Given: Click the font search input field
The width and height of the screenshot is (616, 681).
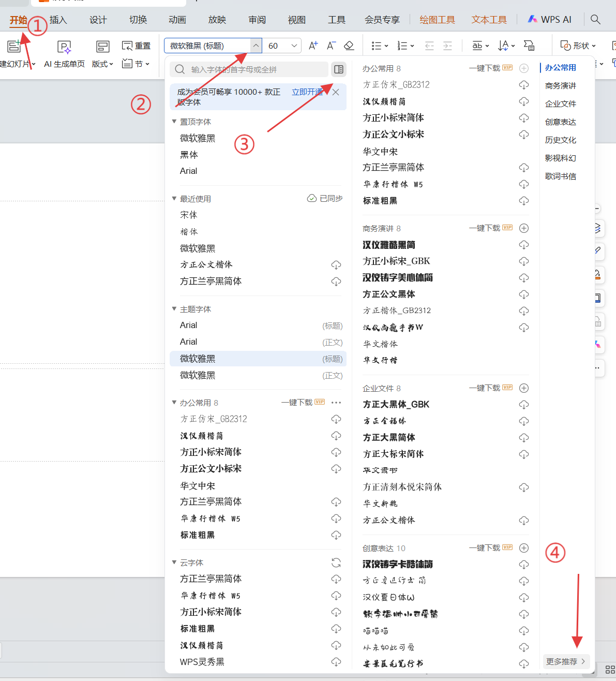Looking at the screenshot, I should click(249, 69).
